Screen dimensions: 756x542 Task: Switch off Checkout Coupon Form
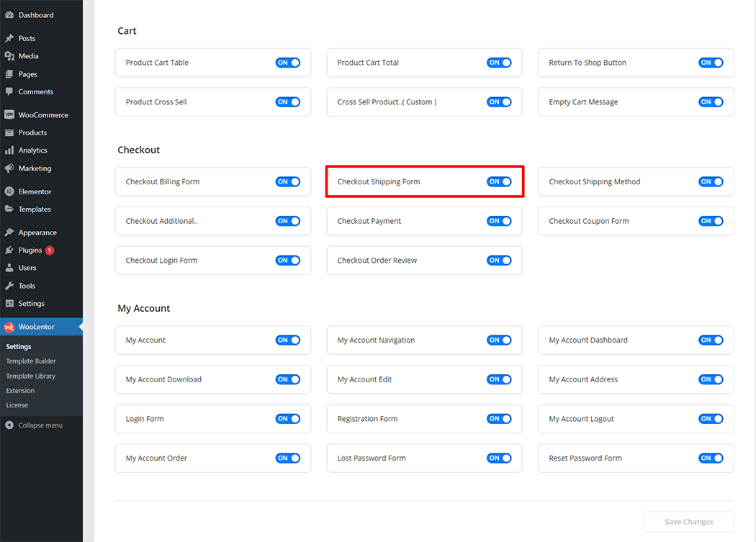pos(711,221)
